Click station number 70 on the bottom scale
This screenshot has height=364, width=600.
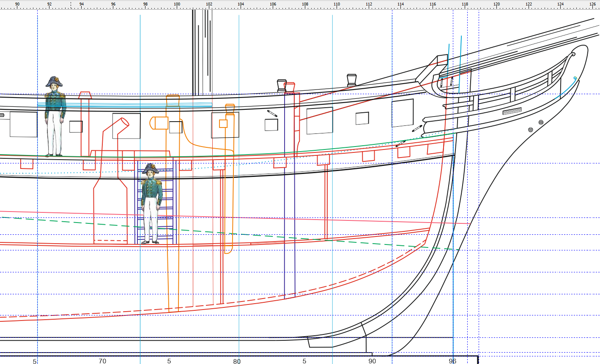pyautogui.click(x=102, y=361)
